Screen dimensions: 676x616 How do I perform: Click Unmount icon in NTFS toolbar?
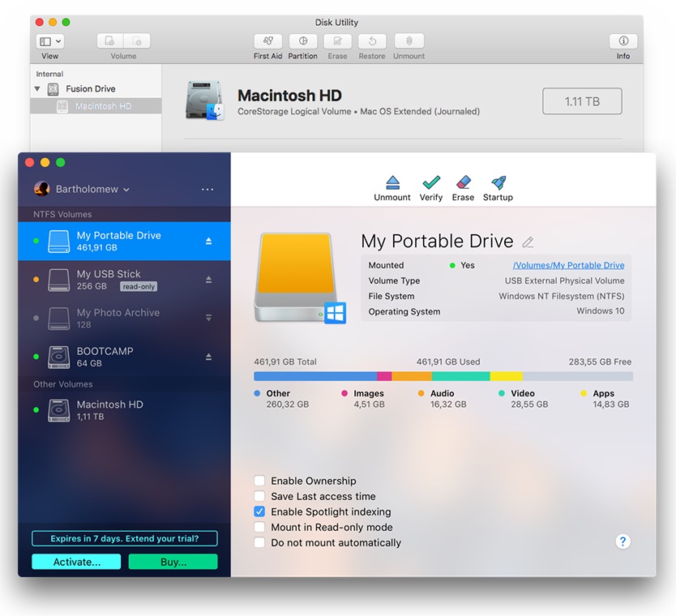(392, 183)
